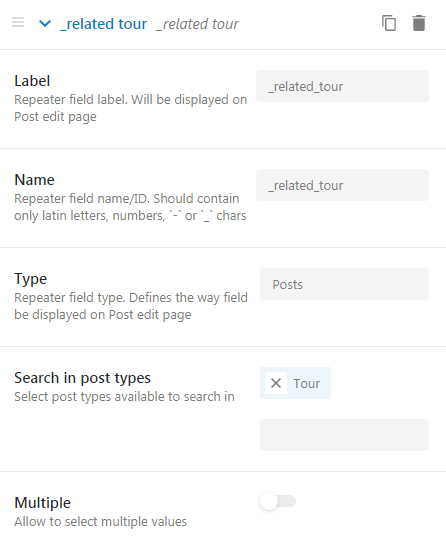Click the 'Allow to select multiple values' description
Screen dimensions: 446x545
click(x=100, y=521)
